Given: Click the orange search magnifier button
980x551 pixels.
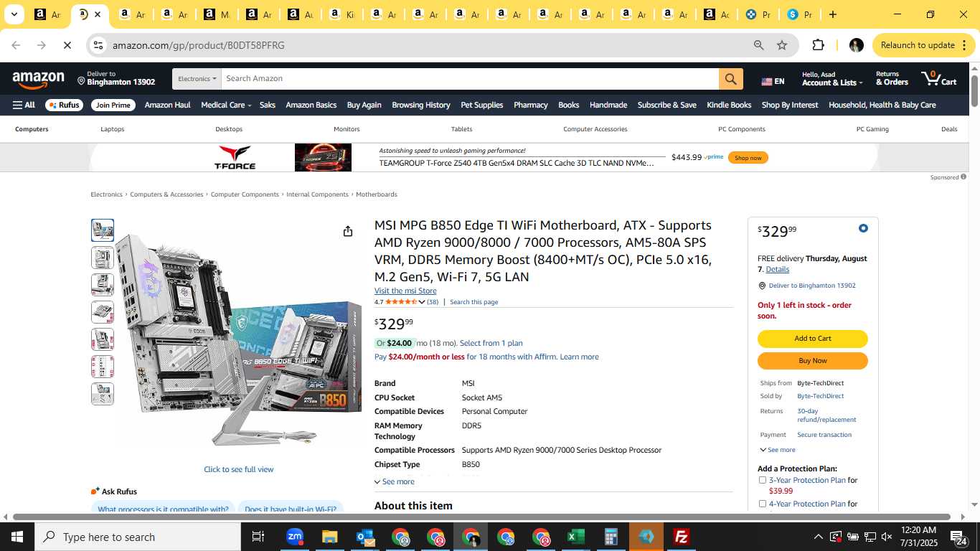Looking at the screenshot, I should [x=730, y=79].
